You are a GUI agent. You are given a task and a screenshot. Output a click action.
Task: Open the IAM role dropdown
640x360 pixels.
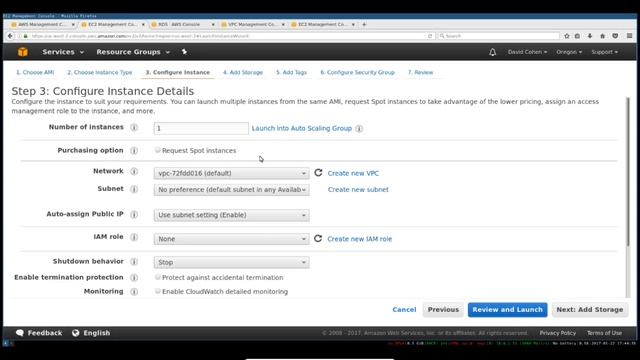[x=231, y=239]
